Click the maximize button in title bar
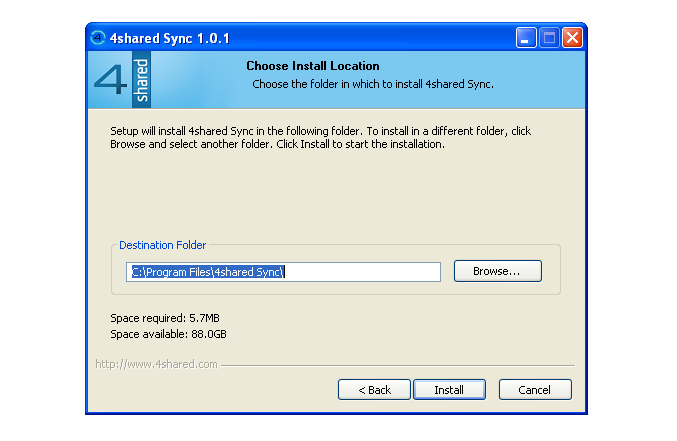Viewport: 677px width, 441px height. (x=549, y=38)
